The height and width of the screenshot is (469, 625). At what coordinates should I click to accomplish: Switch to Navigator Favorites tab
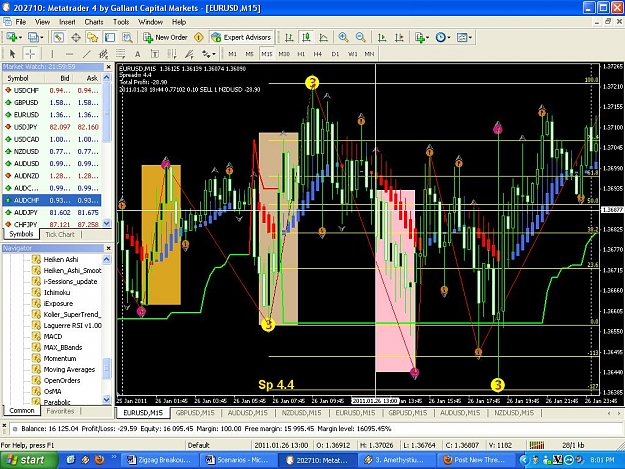coord(60,411)
